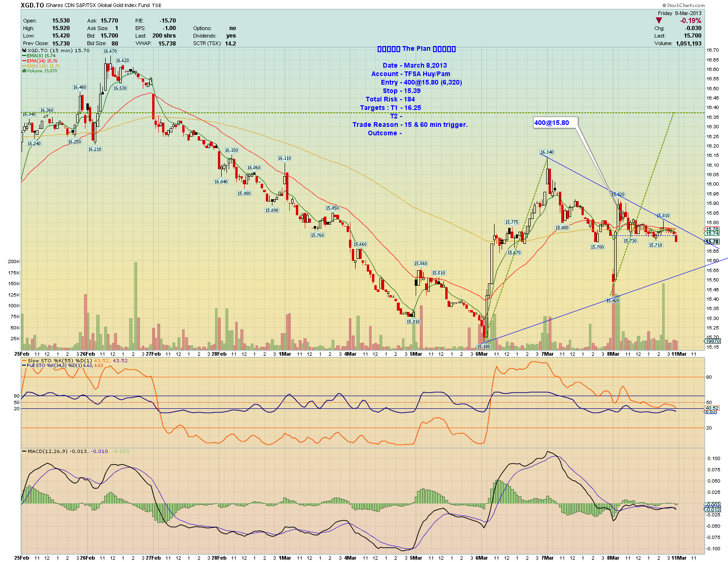728x562 pixels.
Task: Click the Last '200 shrs' value
Action: point(164,36)
